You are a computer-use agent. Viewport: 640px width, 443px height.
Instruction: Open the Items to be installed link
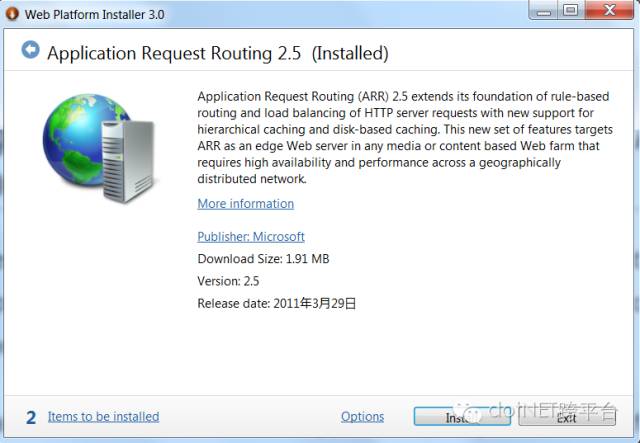click(x=104, y=416)
